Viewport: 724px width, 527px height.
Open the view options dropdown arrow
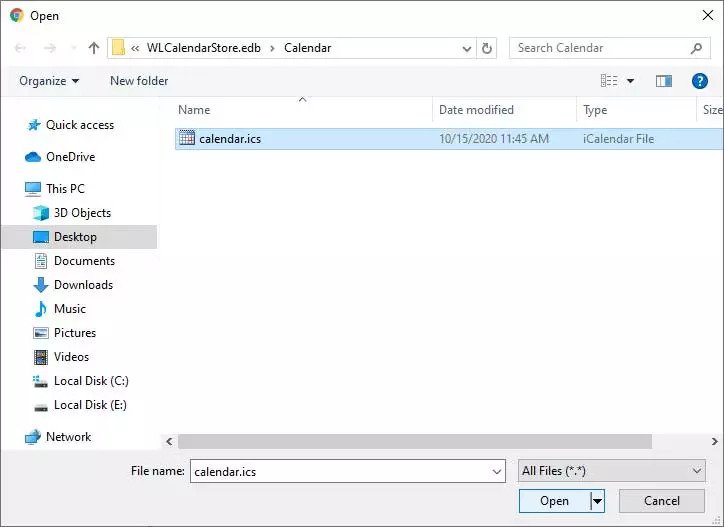tap(630, 81)
